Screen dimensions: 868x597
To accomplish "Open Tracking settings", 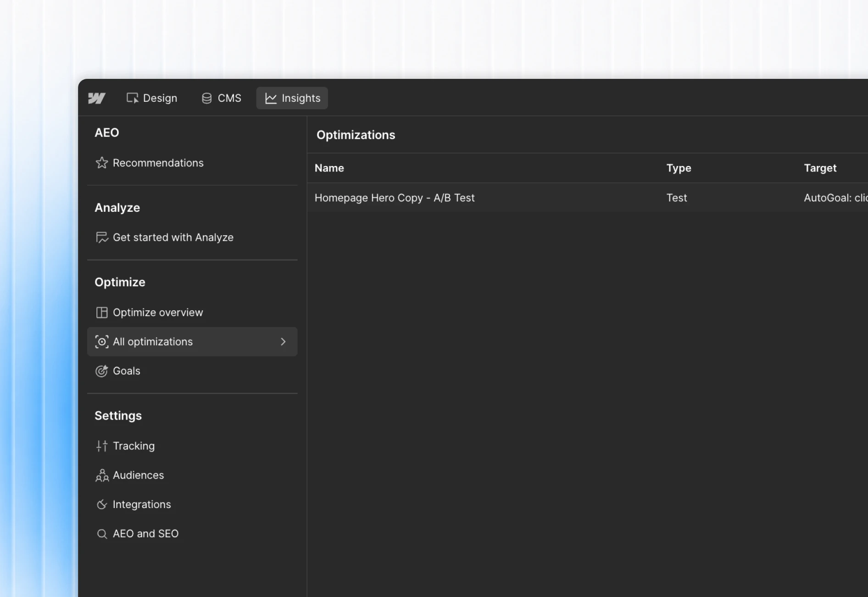I will [x=192, y=446].
